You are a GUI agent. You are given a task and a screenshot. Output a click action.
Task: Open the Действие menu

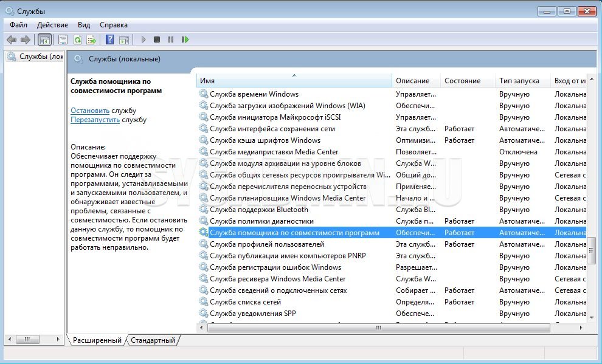[52, 25]
